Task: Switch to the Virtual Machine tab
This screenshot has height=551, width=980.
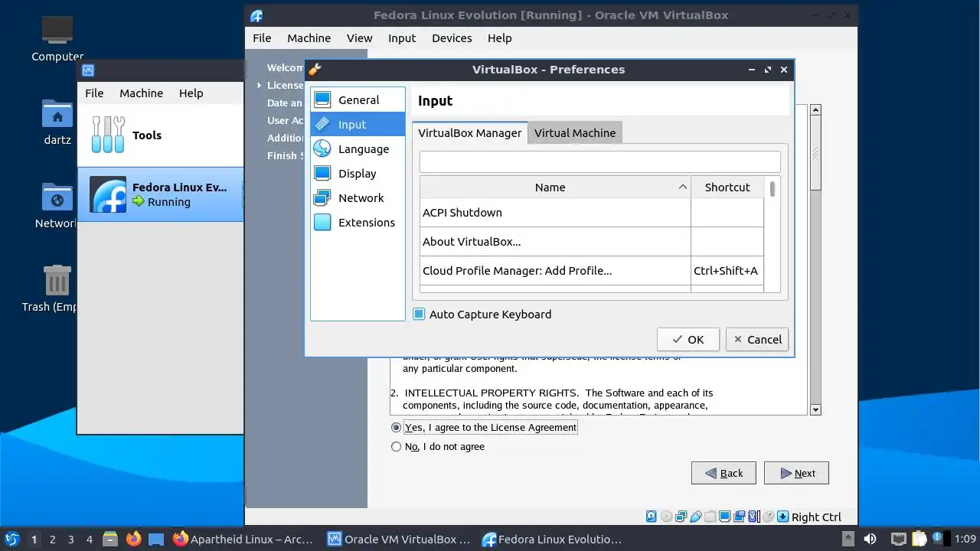Action: [575, 132]
